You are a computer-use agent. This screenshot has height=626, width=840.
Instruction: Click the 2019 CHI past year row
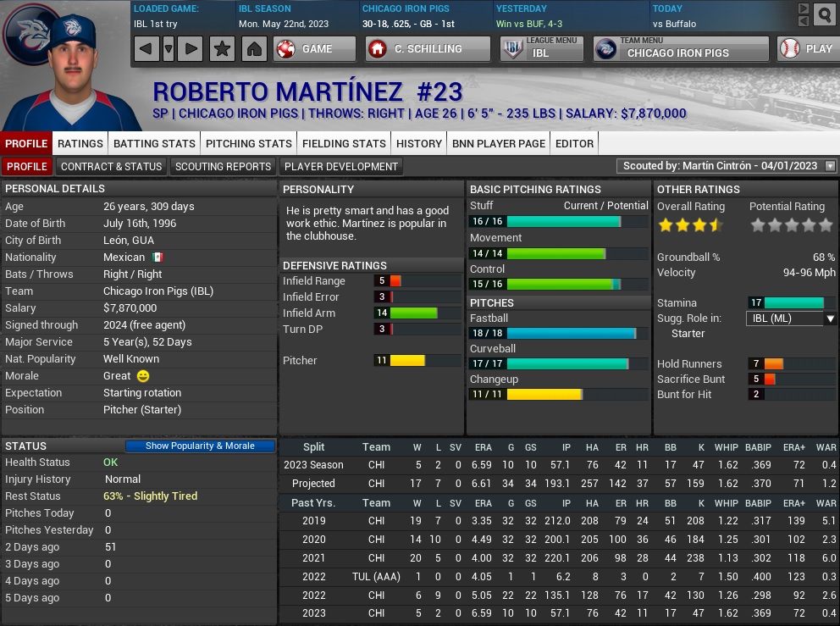pos(559,521)
